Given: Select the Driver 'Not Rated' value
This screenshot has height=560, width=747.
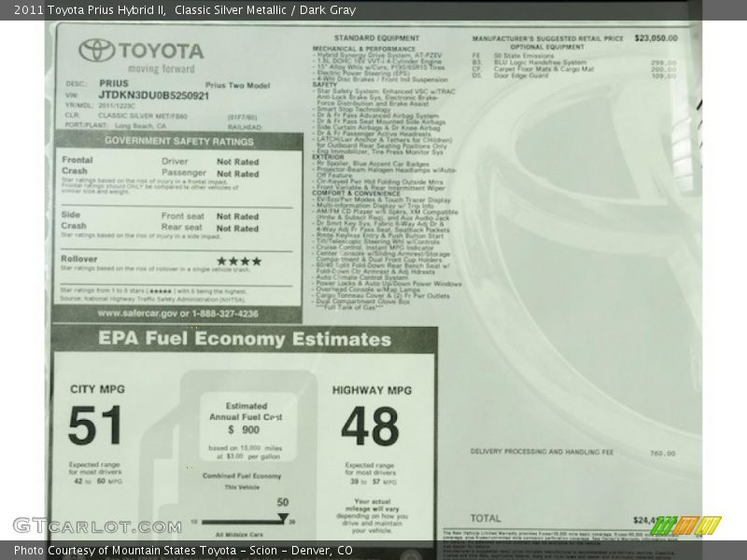Looking at the screenshot, I should pos(238,161).
